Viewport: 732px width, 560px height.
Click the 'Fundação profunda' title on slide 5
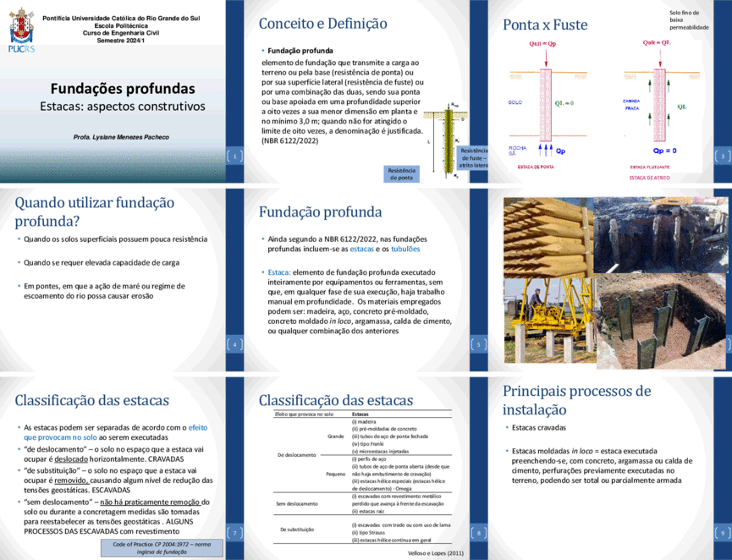coord(320,211)
